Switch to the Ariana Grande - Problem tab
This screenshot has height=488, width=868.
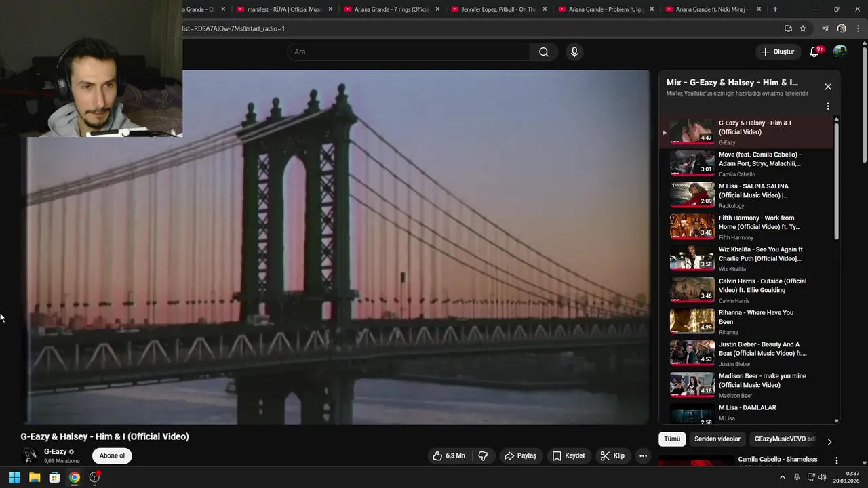point(606,9)
